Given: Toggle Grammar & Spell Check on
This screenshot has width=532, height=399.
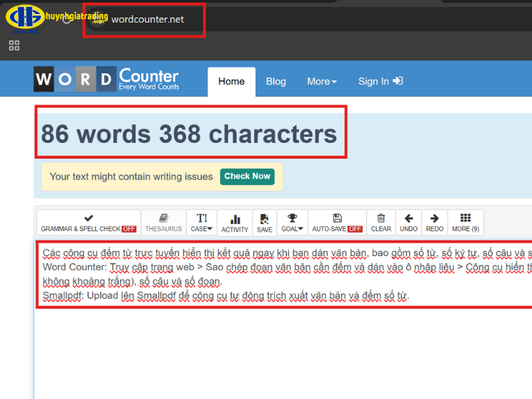Looking at the screenshot, I should pos(88,223).
